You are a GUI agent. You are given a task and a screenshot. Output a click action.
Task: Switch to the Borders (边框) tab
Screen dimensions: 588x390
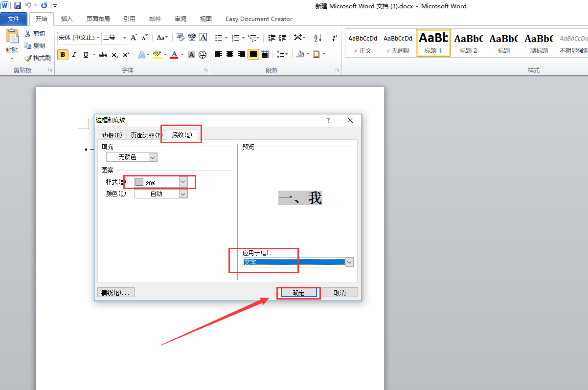click(x=112, y=135)
